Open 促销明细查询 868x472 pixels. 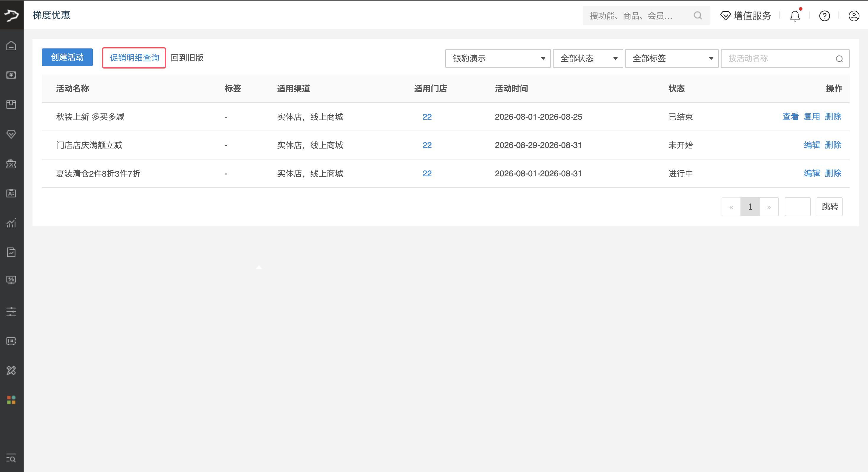click(134, 58)
